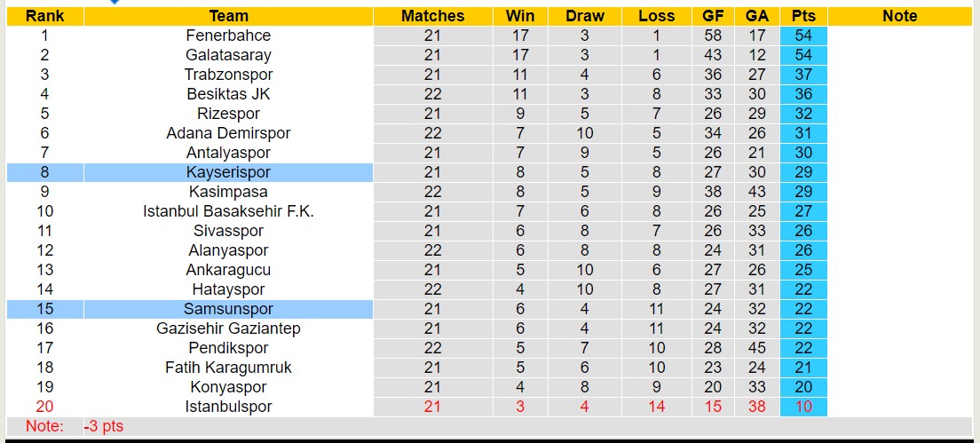Open Istanbul Basaksehir F.K. team entry
The image size is (980, 443).
pos(228,211)
